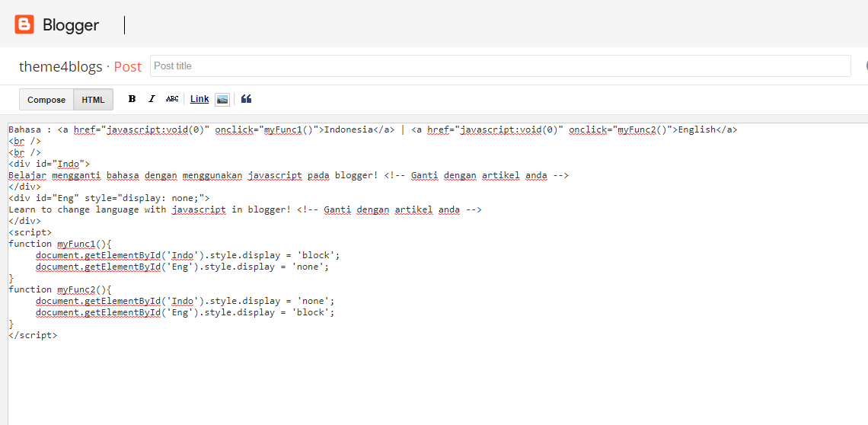Focus the Post title input field
This screenshot has width=868, height=425.
click(500, 66)
